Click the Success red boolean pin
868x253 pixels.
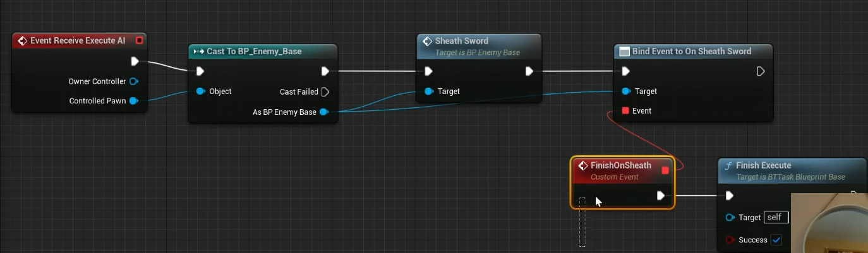coord(730,240)
